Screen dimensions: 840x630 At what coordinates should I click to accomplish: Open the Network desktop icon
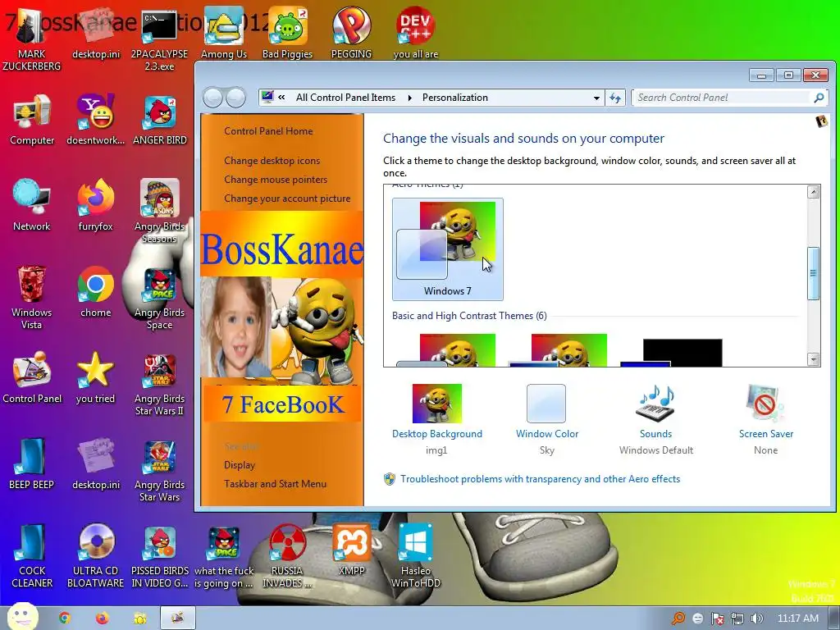click(x=32, y=205)
